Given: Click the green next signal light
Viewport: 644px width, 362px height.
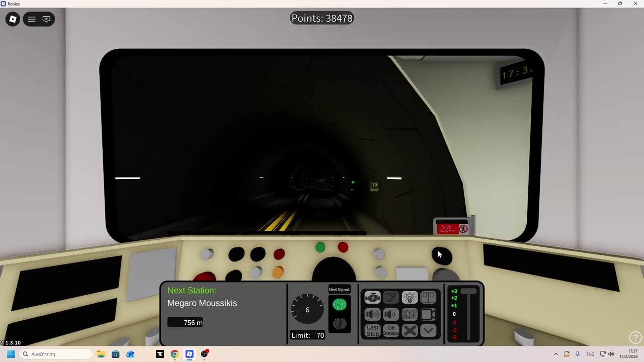Looking at the screenshot, I should (340, 304).
